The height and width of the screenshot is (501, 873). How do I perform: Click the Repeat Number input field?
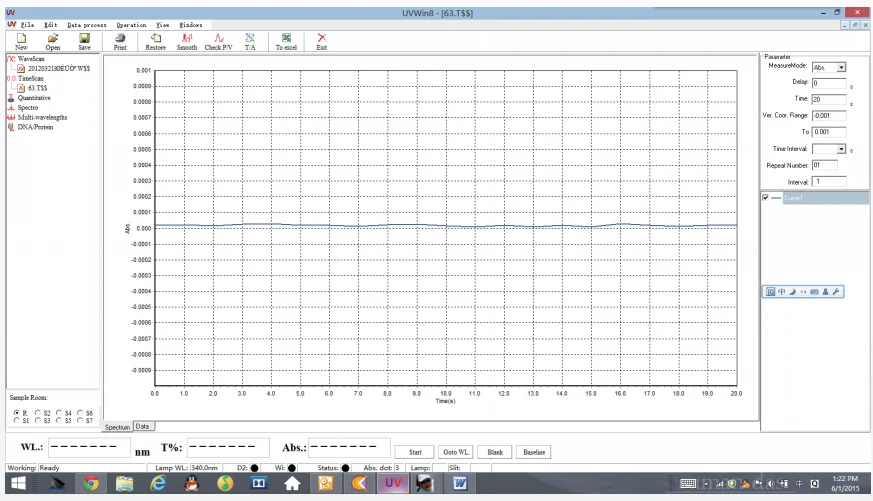[x=825, y=165]
